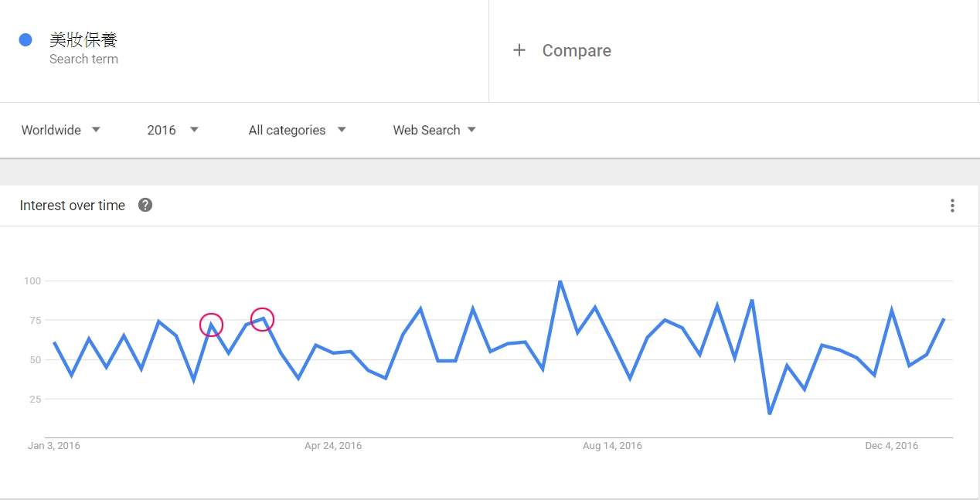Click the blue dot next to 美妝保養
Image resolution: width=980 pixels, height=500 pixels.
pyautogui.click(x=26, y=39)
